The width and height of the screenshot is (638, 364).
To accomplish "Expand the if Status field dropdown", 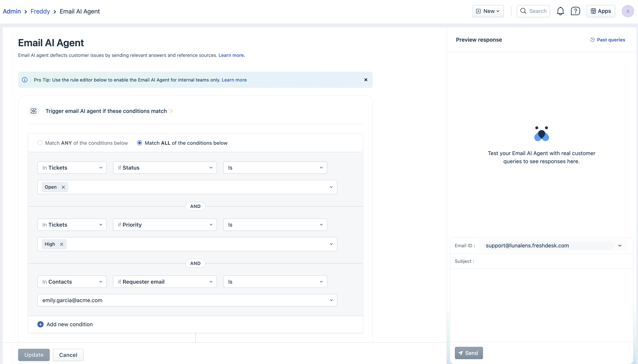I will (x=165, y=168).
